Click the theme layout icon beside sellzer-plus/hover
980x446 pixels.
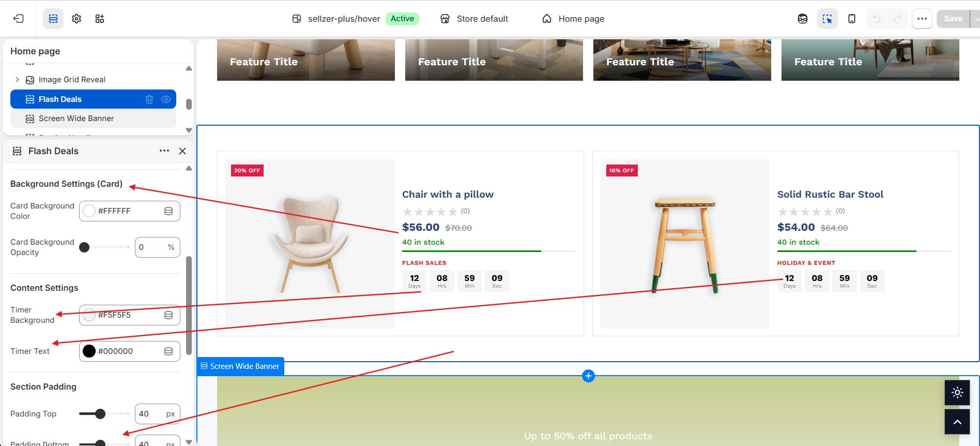click(x=297, y=19)
